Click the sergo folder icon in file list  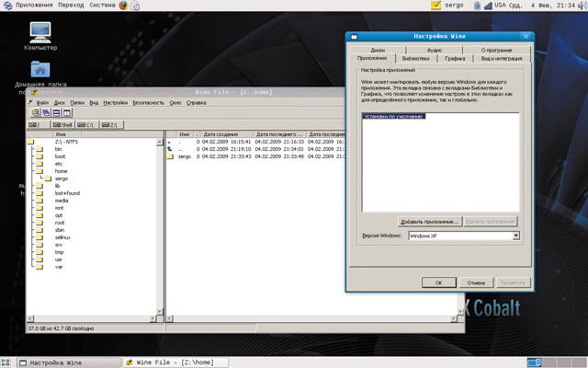(170, 156)
